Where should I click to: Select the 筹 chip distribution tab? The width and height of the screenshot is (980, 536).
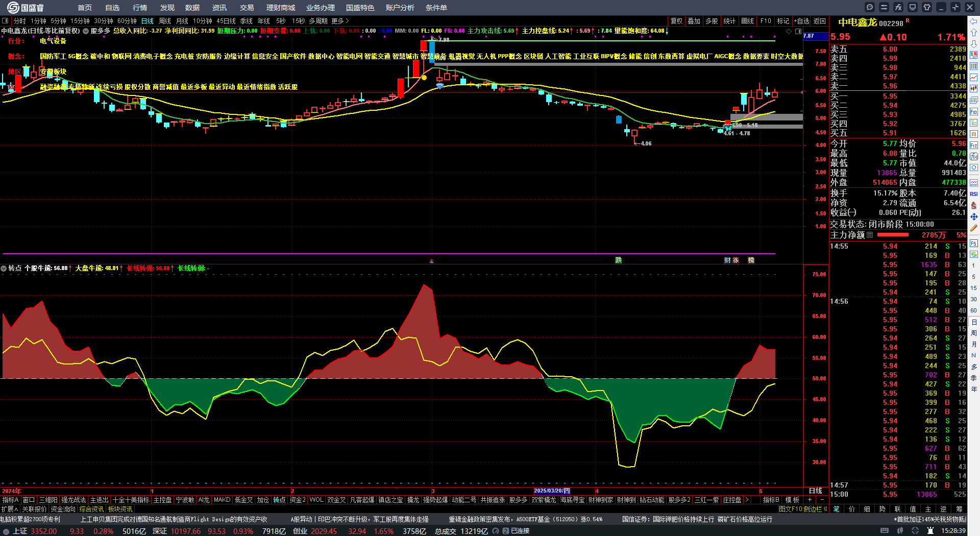pos(960,509)
